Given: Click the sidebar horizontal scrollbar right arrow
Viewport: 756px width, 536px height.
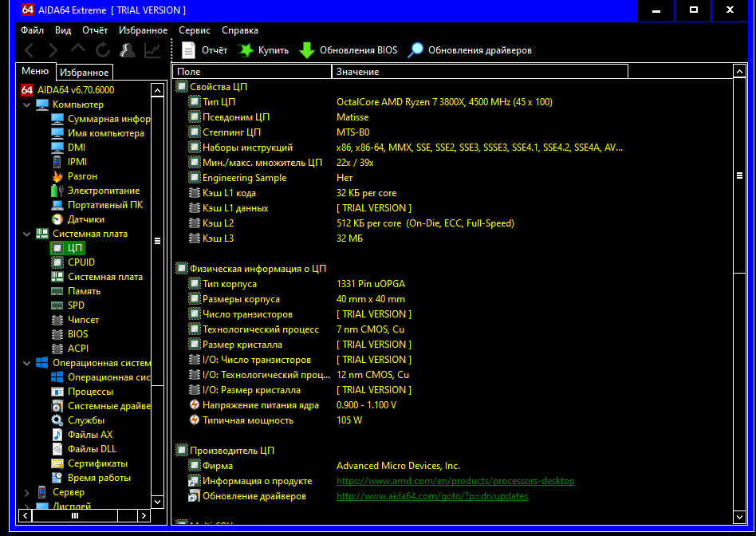Looking at the screenshot, I should pos(143,516).
